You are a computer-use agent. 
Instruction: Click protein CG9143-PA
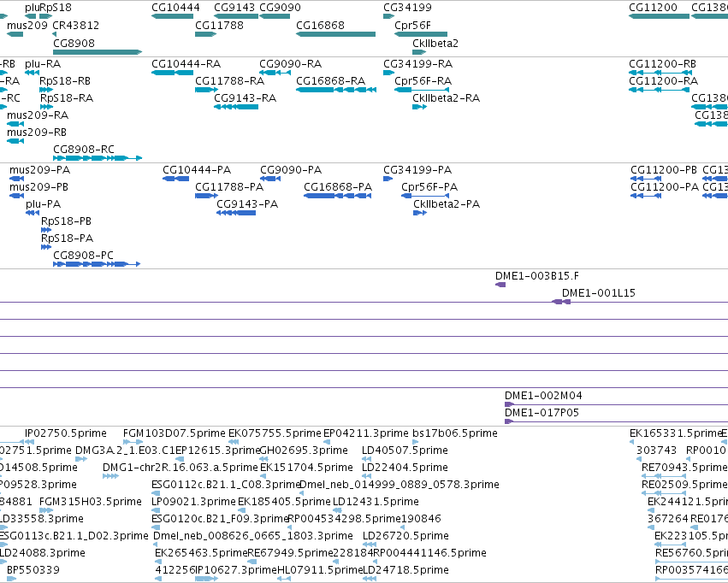247,204
